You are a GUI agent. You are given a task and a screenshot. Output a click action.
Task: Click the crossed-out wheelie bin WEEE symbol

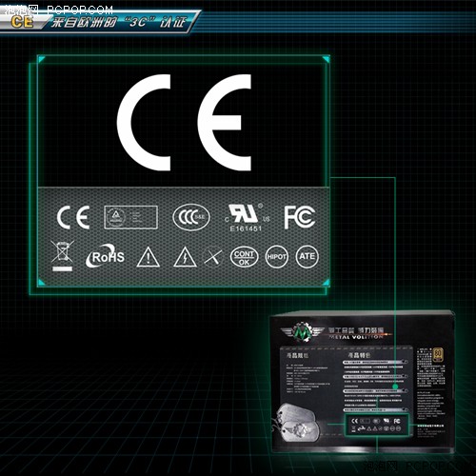[x=62, y=256]
